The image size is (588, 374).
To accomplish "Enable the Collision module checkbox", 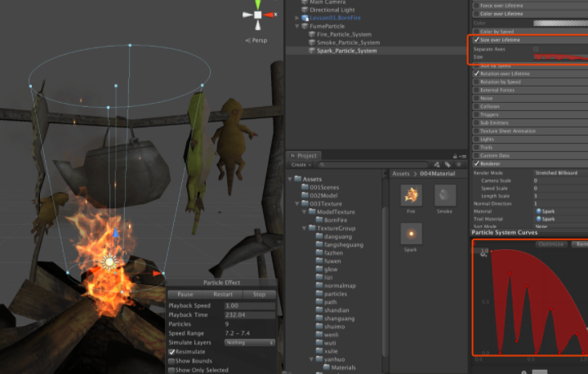I will pyautogui.click(x=476, y=106).
